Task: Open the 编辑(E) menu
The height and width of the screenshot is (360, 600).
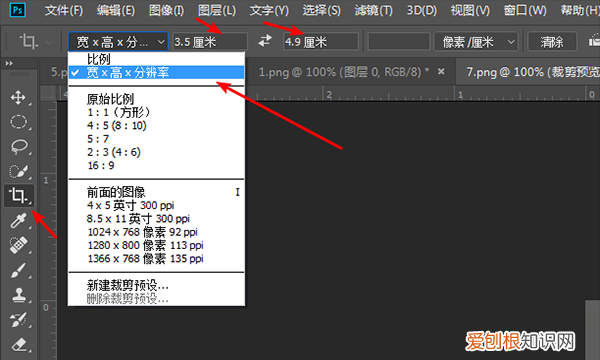Action: (x=116, y=10)
